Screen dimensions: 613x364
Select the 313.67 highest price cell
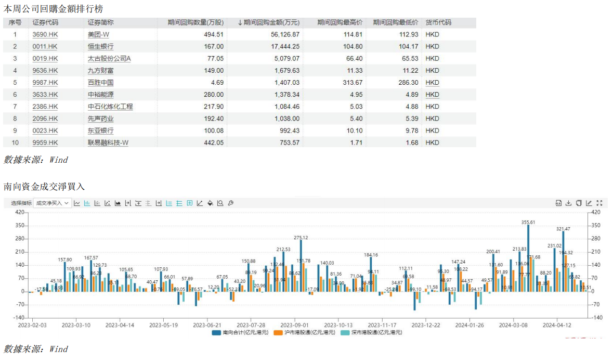[x=353, y=83]
